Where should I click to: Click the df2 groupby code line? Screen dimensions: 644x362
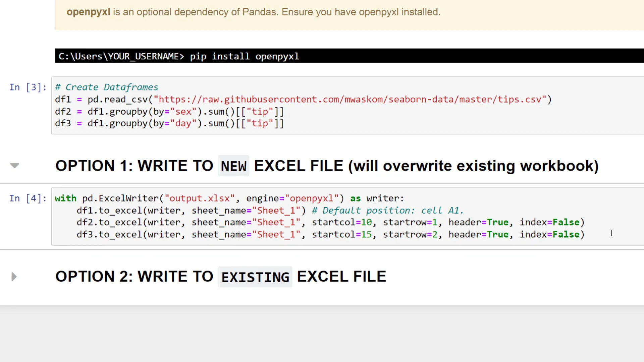tap(168, 111)
